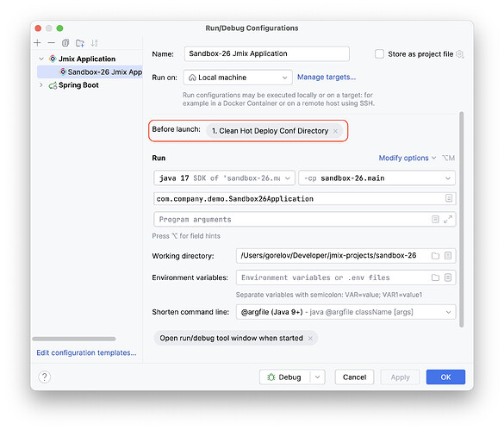Click Edit configuration templates link

tap(86, 352)
